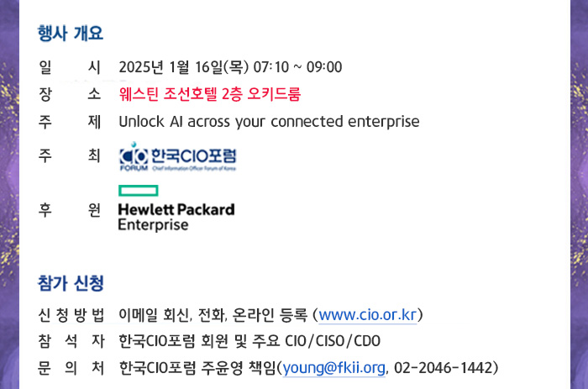Click the green HPE rectangle icon
The width and height of the screenshot is (588, 389).
(139, 191)
